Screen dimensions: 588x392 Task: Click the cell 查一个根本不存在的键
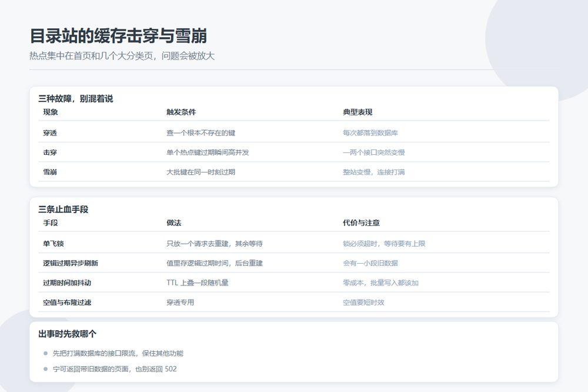pyautogui.click(x=201, y=133)
